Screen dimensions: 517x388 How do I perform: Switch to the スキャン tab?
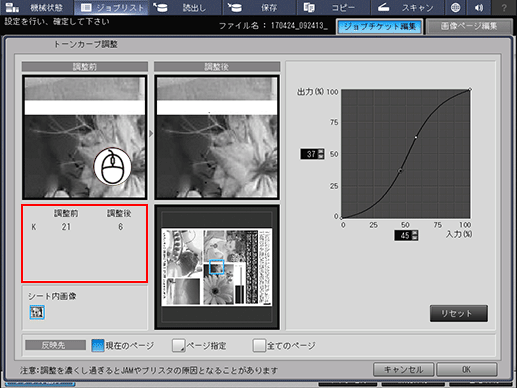[x=407, y=7]
